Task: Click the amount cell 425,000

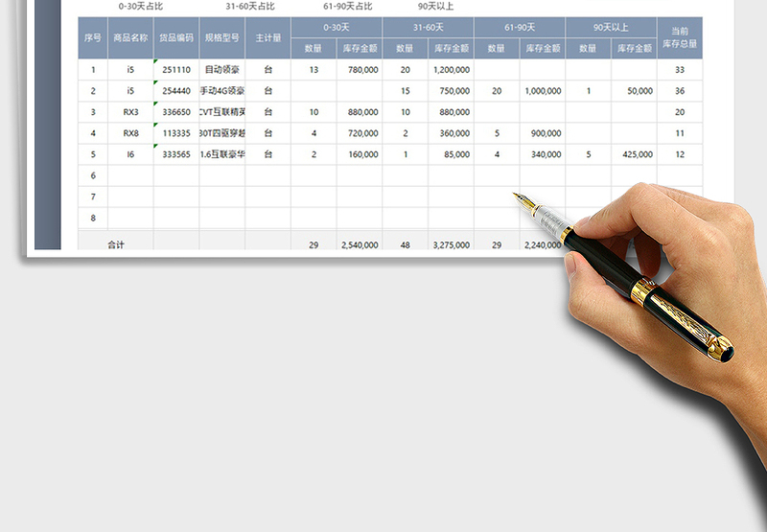Action: coord(634,154)
